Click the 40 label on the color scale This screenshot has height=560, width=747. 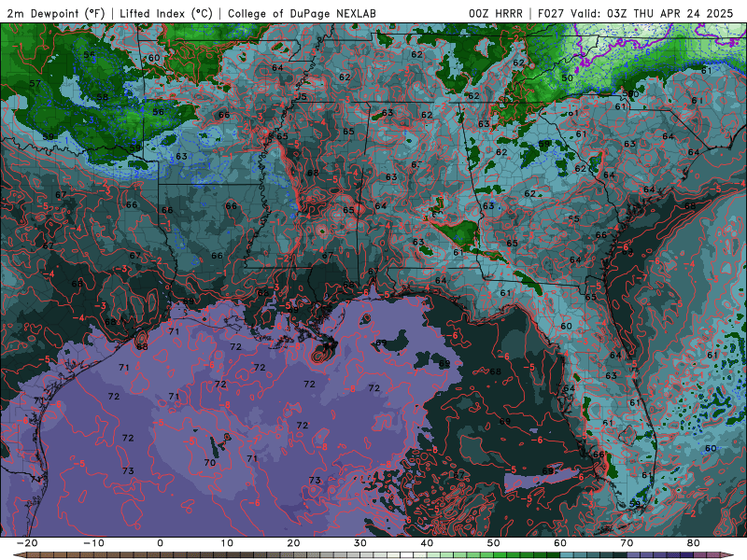pyautogui.click(x=427, y=543)
